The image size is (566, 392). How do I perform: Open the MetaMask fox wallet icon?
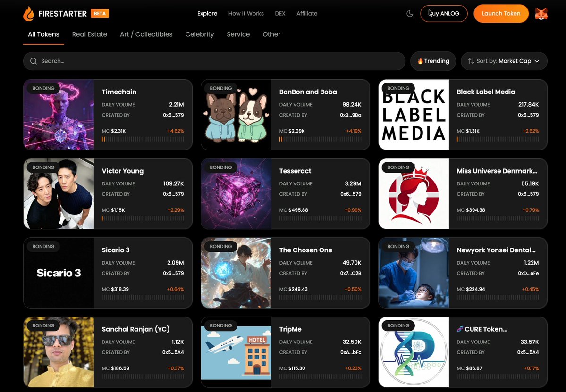coord(541,14)
